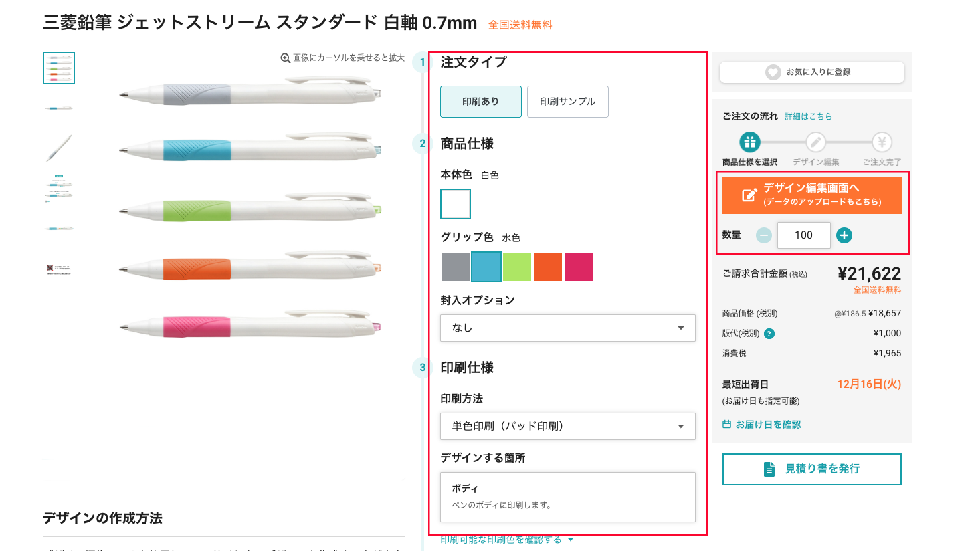Screen dimensions: 980x551
Task: Select the 印刷サンプル order type
Action: (568, 102)
